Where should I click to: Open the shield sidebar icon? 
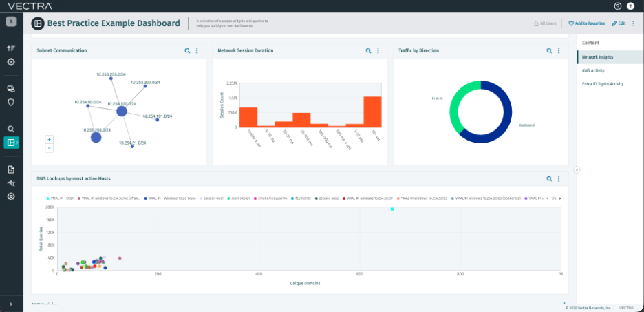[x=11, y=103]
